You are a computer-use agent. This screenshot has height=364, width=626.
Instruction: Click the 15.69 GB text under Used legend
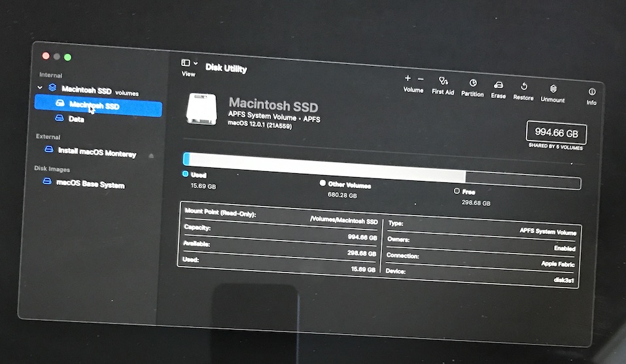point(203,186)
